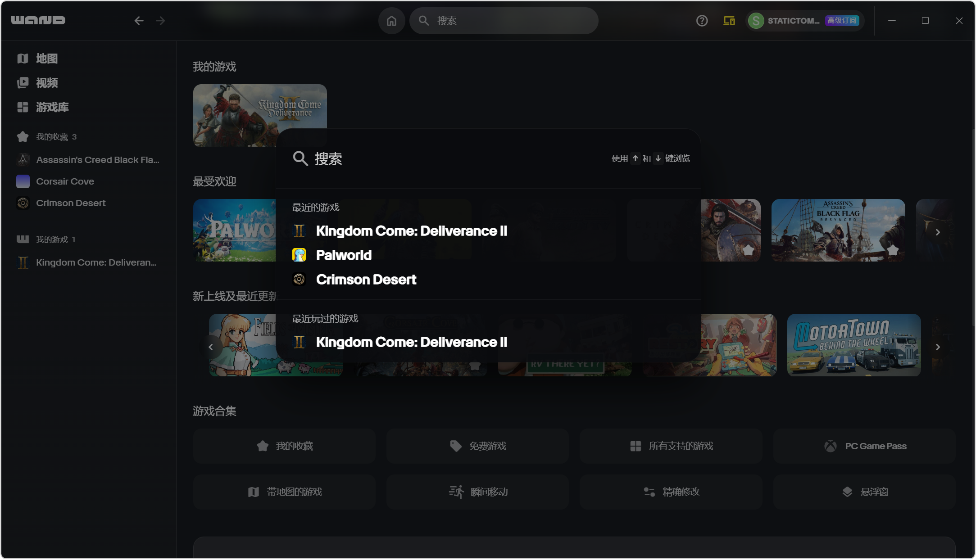Open the help question mark icon
976x560 pixels.
(702, 21)
